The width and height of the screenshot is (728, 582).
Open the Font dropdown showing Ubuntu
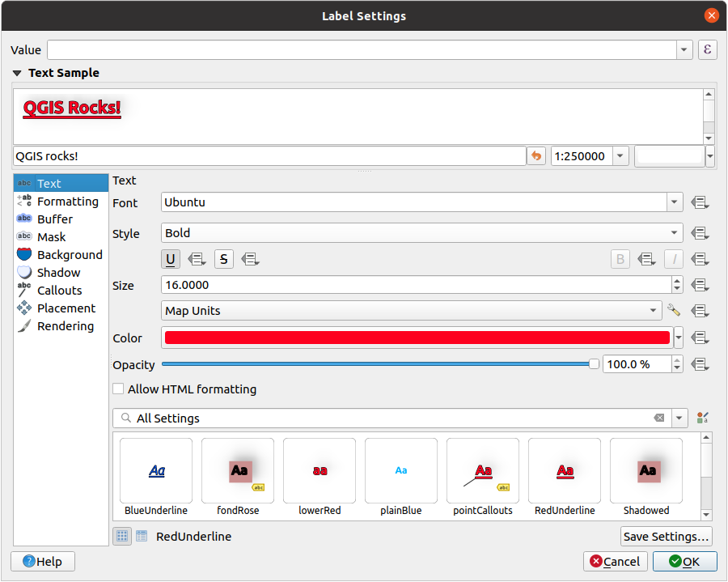click(x=675, y=202)
